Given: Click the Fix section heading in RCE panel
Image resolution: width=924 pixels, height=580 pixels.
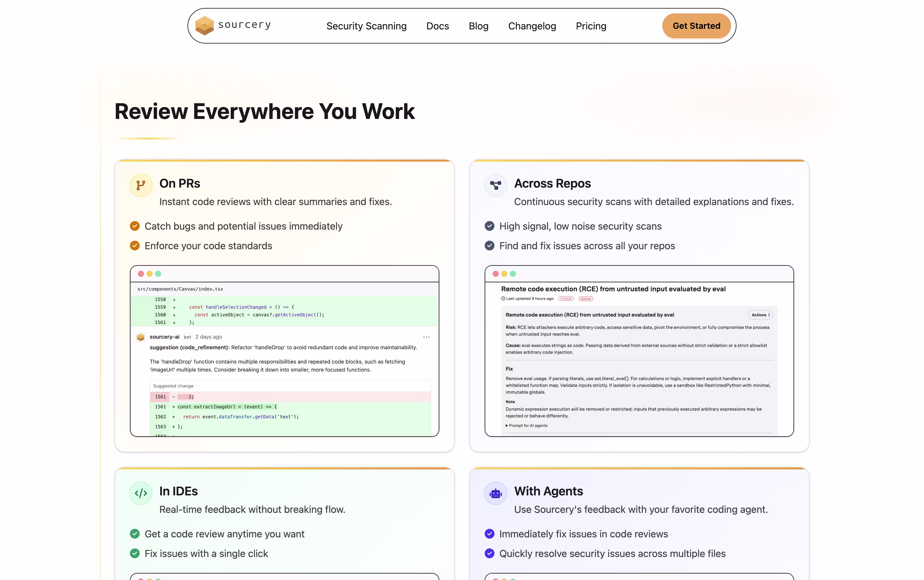Looking at the screenshot, I should (x=509, y=369).
